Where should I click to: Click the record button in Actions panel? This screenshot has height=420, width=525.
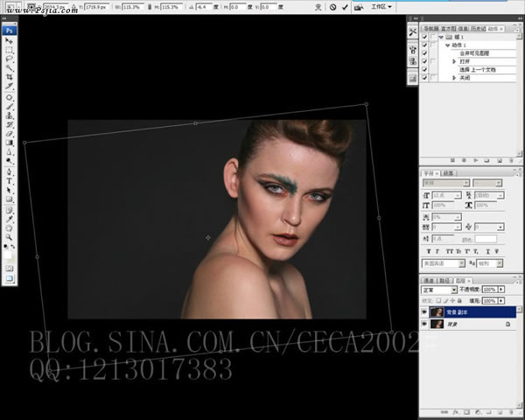point(464,161)
